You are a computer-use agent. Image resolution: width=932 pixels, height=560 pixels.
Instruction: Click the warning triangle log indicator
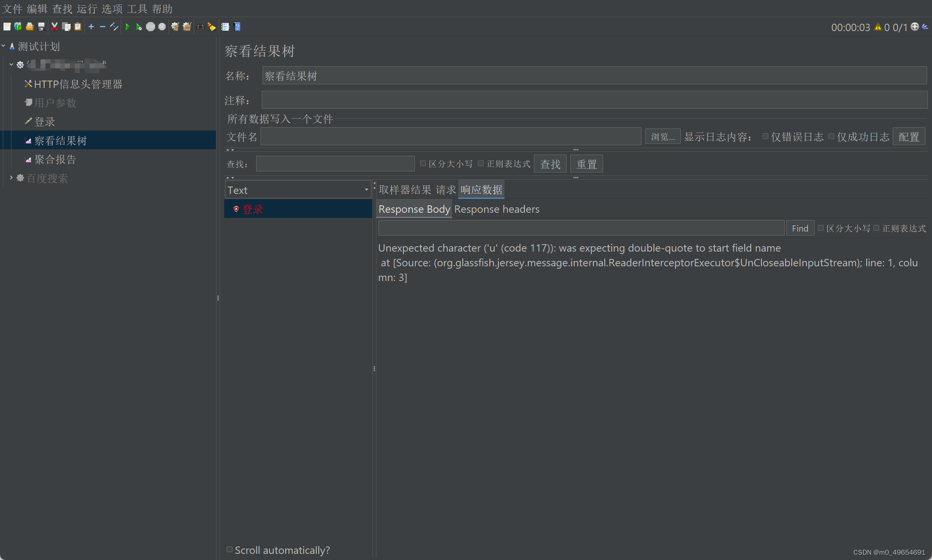(x=878, y=27)
